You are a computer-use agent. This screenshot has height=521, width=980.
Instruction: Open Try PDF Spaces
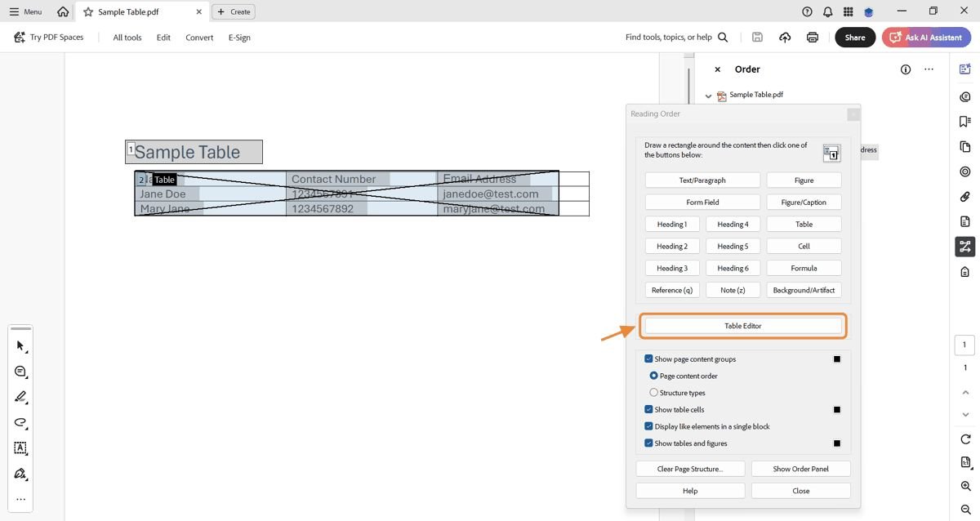(49, 38)
